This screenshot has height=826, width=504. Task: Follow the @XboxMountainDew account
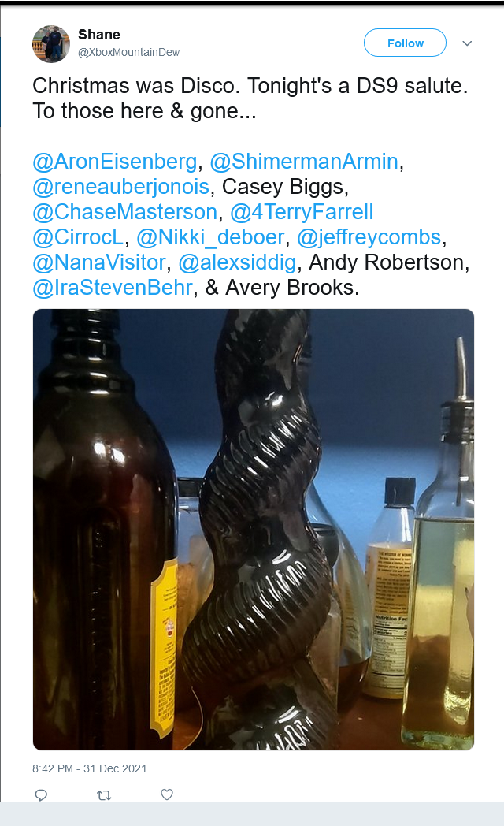(405, 43)
